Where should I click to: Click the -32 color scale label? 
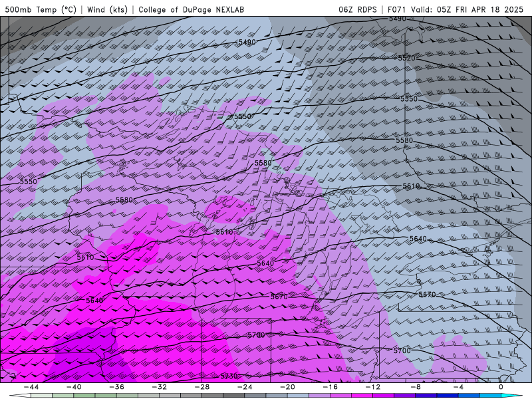[159, 387]
